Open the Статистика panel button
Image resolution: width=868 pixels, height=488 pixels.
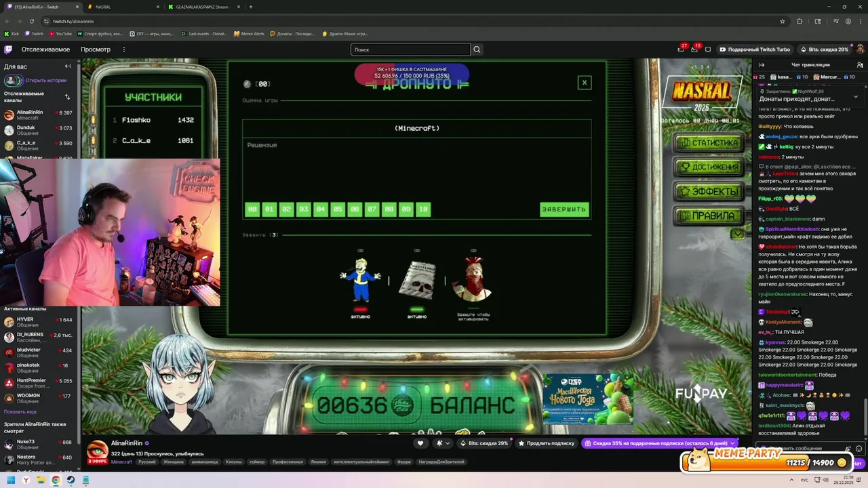point(709,143)
